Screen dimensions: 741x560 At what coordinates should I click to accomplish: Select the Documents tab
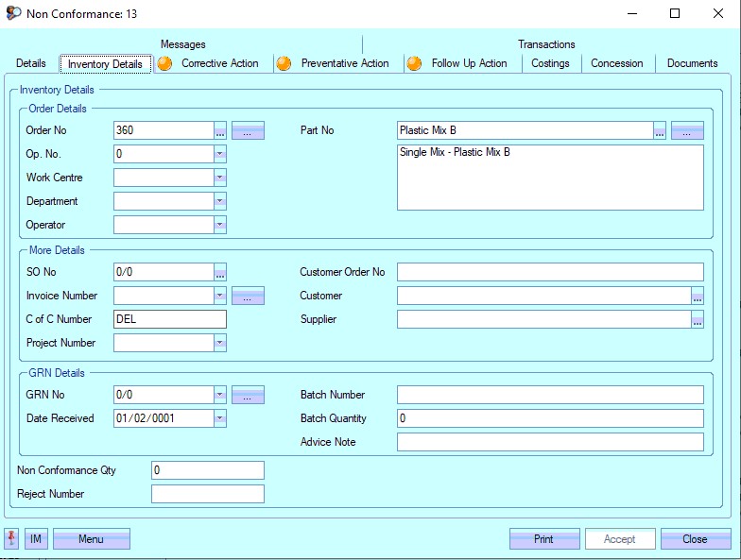[692, 63]
